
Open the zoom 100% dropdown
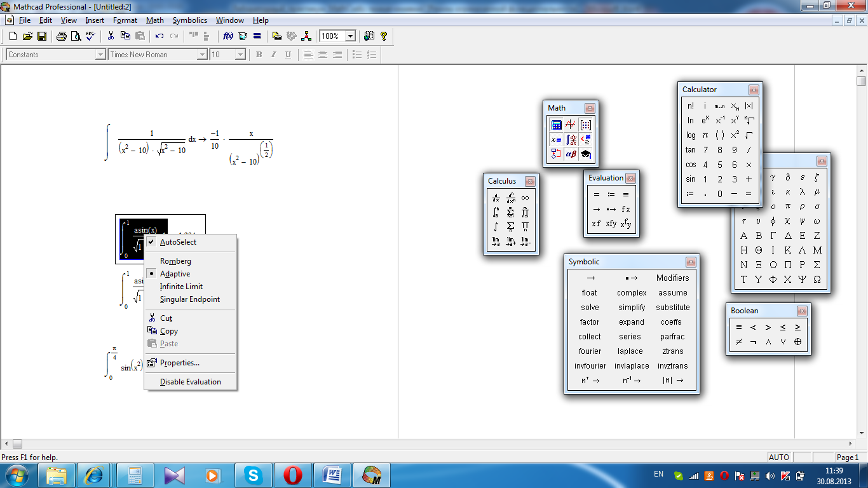click(x=350, y=36)
